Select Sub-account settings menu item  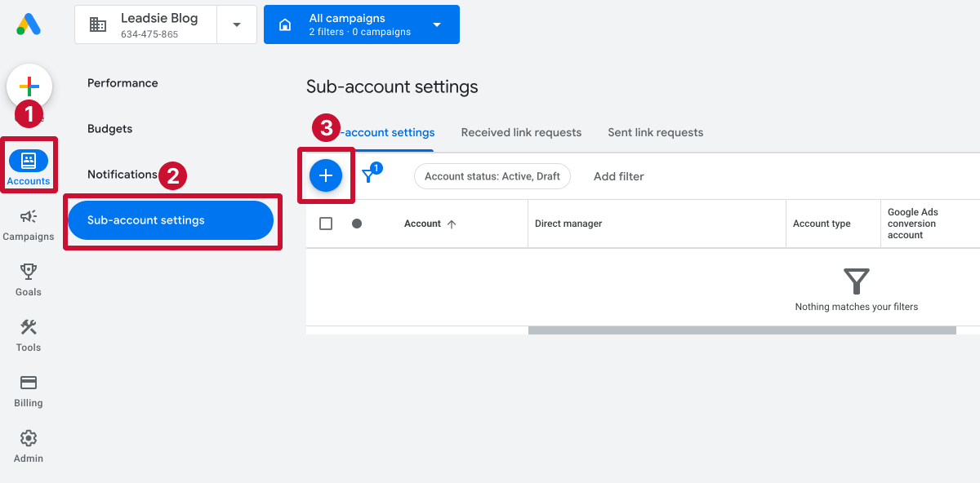(171, 220)
